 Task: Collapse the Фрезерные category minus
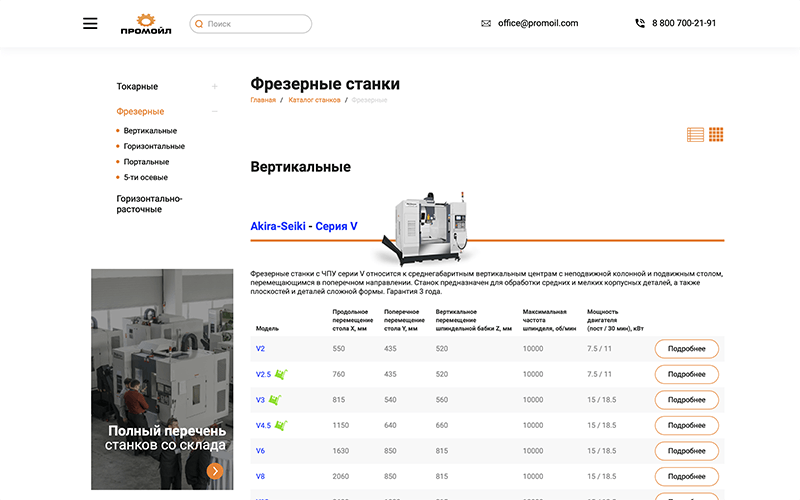click(x=215, y=111)
